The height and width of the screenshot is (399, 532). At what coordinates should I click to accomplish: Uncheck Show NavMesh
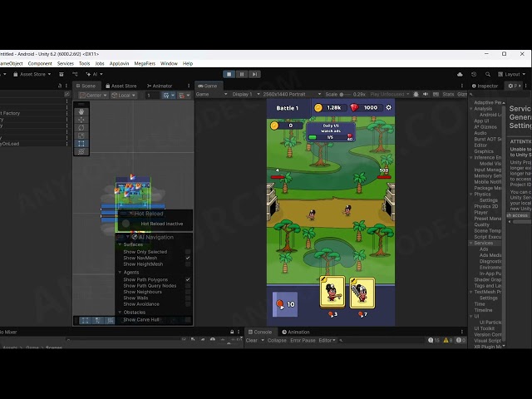point(188,258)
